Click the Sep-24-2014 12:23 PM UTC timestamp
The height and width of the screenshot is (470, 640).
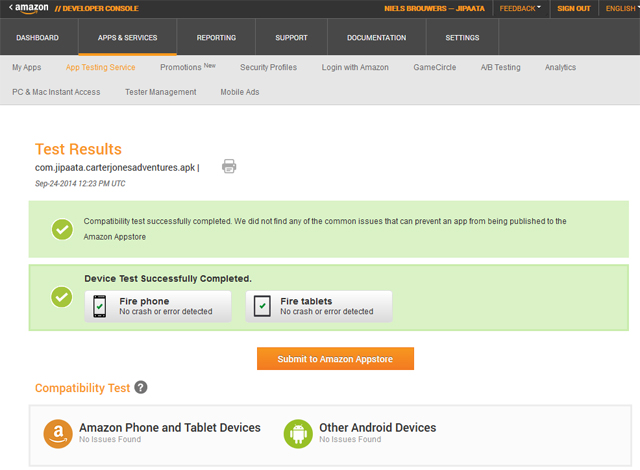click(80, 184)
